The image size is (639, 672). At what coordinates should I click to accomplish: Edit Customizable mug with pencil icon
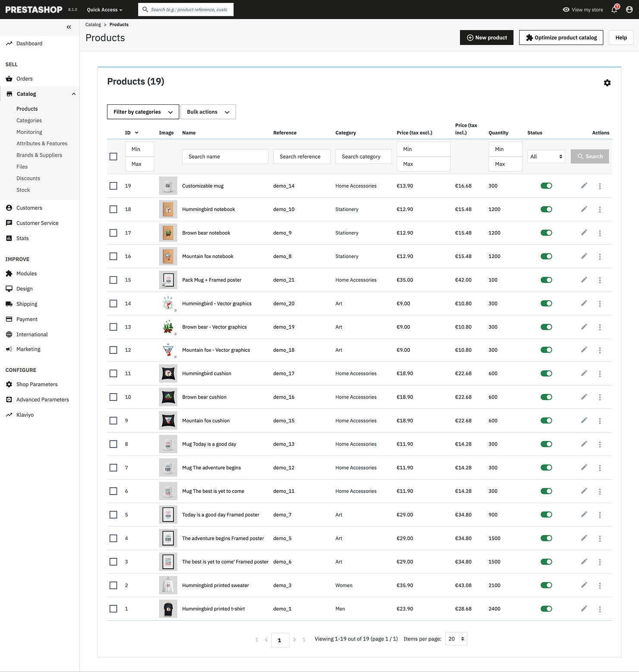(x=584, y=185)
